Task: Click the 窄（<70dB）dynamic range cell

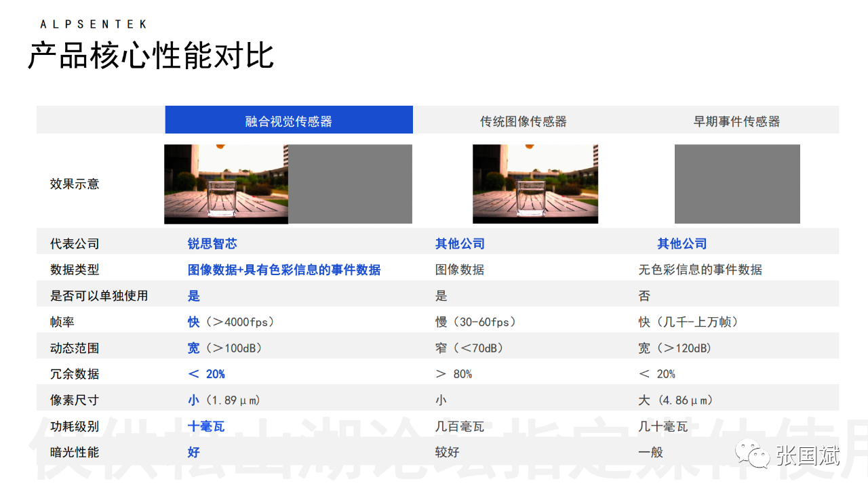Action: [469, 348]
